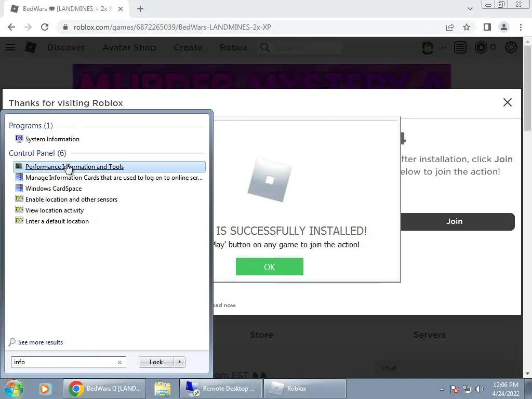
Task: Open Enable location and other sensors
Action: (x=66, y=199)
